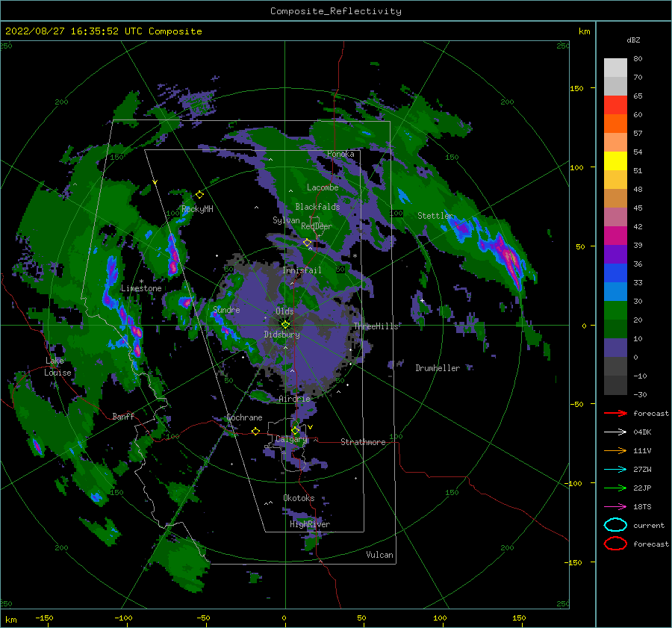Select the 39 dBZ purple legend block
The width and height of the screenshot is (672, 628).
pyautogui.click(x=615, y=254)
